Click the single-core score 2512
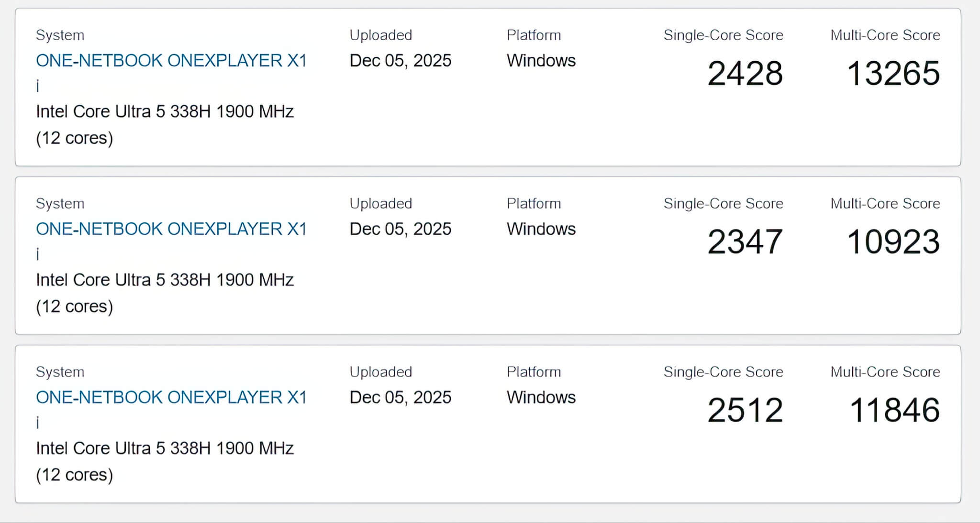Image resolution: width=980 pixels, height=523 pixels. point(745,410)
